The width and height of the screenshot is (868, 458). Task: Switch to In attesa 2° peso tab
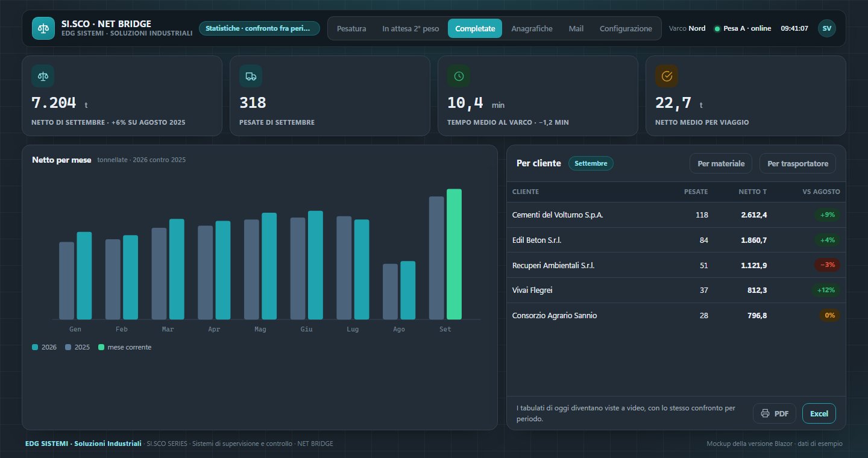coord(410,28)
